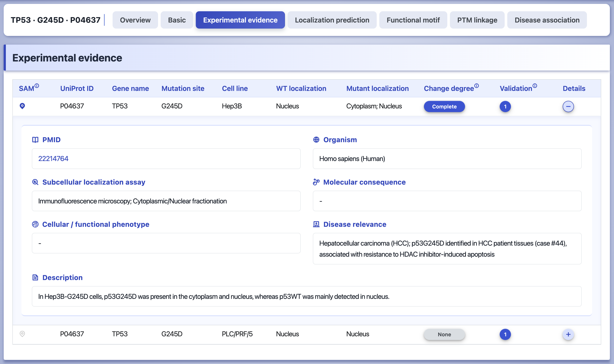This screenshot has width=614, height=364.
Task: Click the None change degree badge
Action: point(444,334)
